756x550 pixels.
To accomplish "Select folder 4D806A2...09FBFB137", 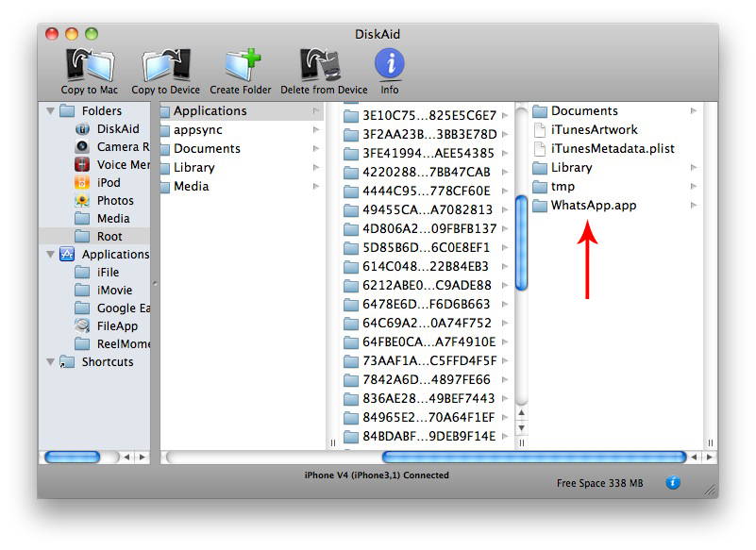I will click(x=428, y=229).
